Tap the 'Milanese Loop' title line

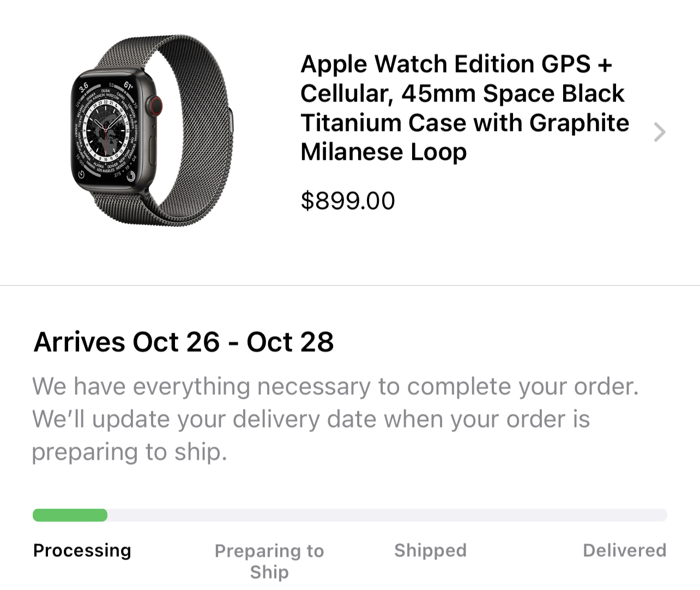pos(384,152)
